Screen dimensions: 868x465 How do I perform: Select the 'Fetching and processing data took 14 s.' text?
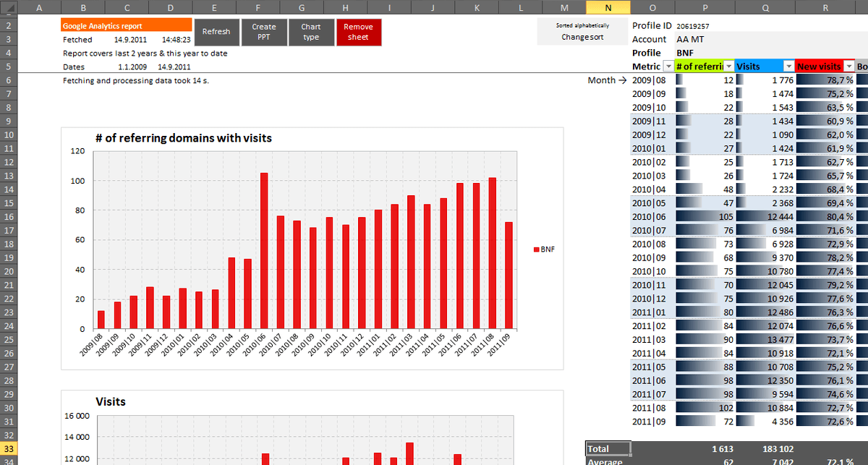click(136, 80)
